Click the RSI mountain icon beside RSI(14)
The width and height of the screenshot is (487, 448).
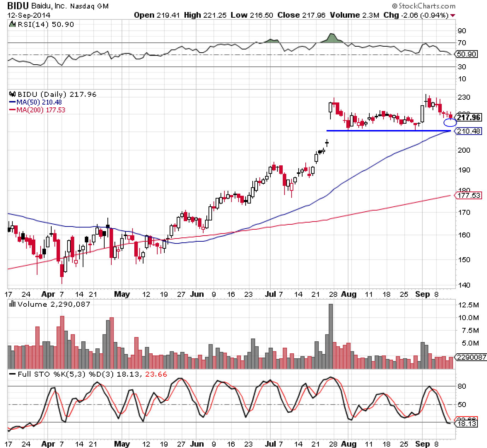pos(12,24)
